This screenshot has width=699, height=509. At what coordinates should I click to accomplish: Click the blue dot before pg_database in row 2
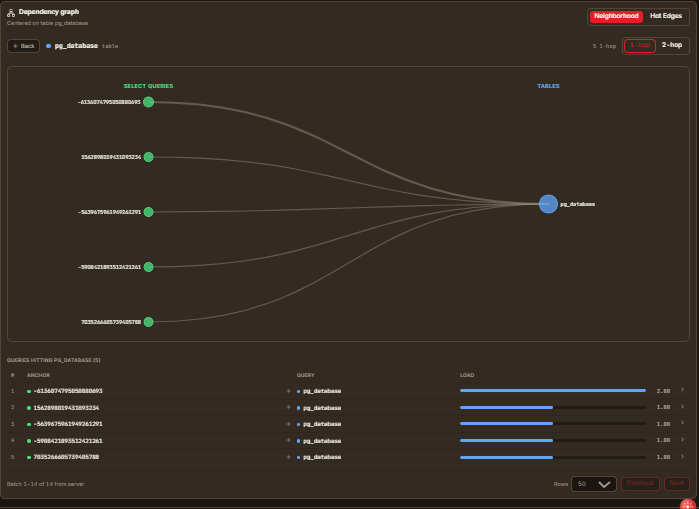point(298,408)
